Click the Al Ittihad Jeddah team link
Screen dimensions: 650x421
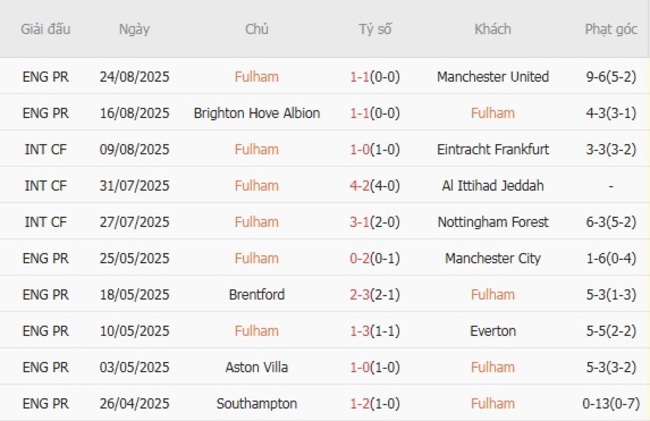(x=493, y=186)
